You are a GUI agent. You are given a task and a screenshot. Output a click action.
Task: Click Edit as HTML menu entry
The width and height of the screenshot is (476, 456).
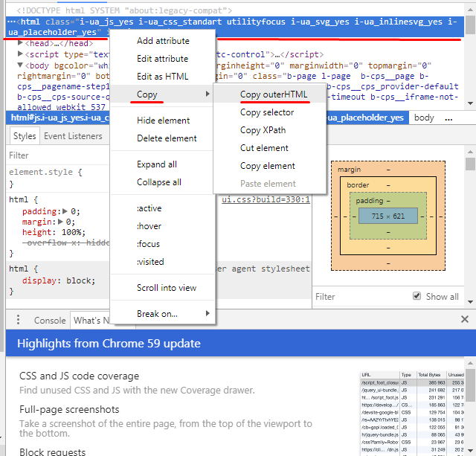click(x=162, y=77)
